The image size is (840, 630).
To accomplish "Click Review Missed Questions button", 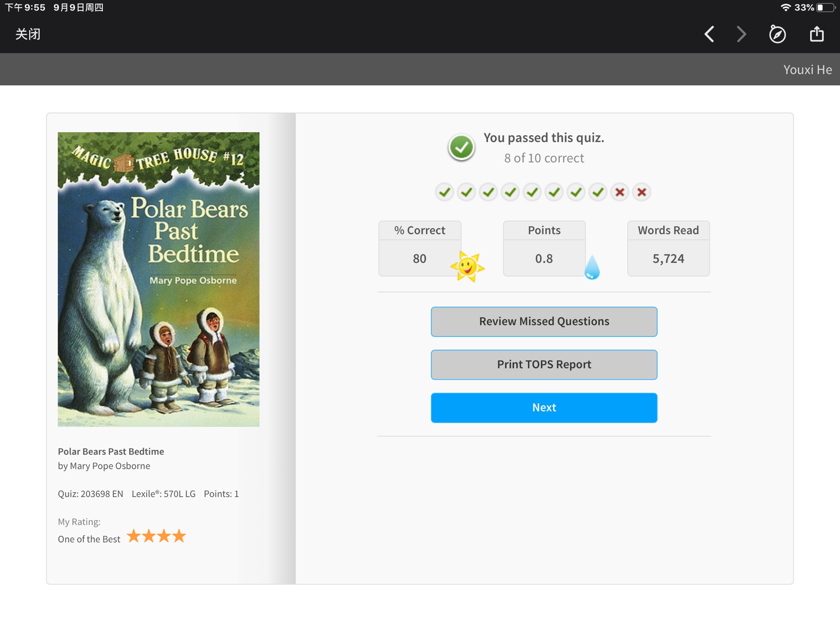I will point(544,322).
